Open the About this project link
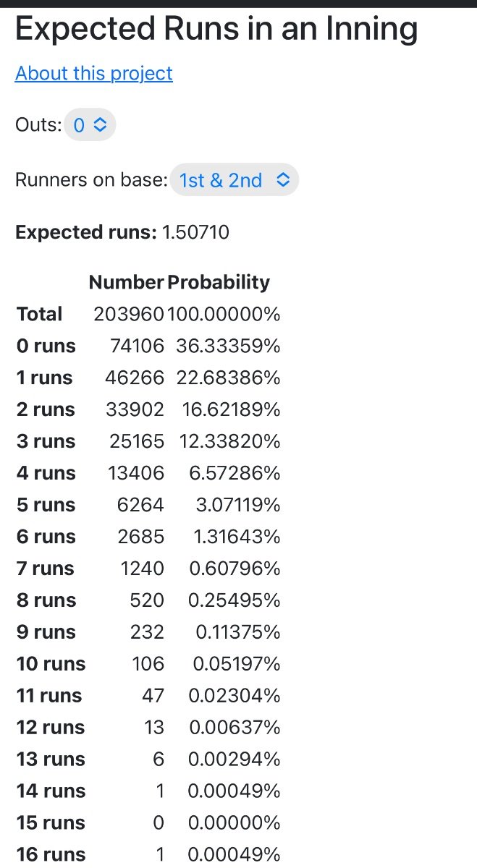477x868 pixels. [94, 73]
